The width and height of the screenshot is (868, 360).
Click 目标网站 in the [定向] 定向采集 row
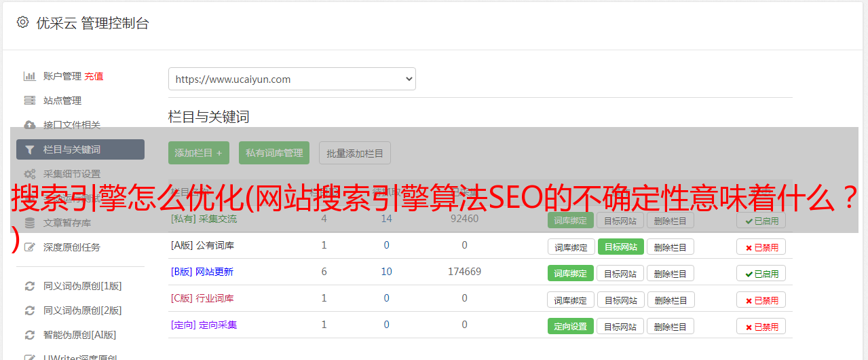[620, 326]
